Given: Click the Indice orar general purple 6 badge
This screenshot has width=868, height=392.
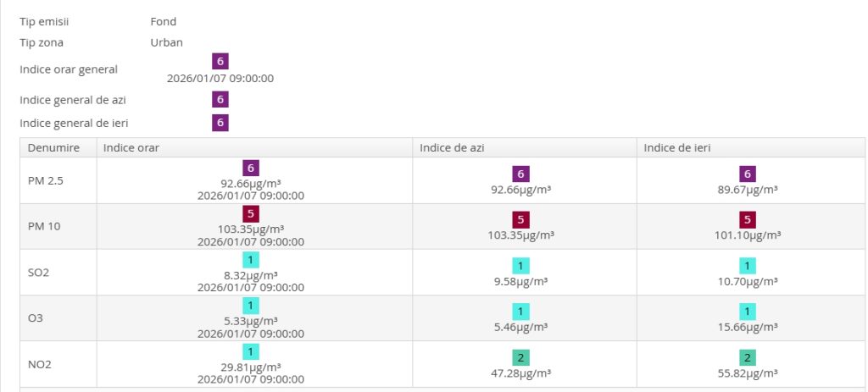Looking at the screenshot, I should pyautogui.click(x=220, y=62).
